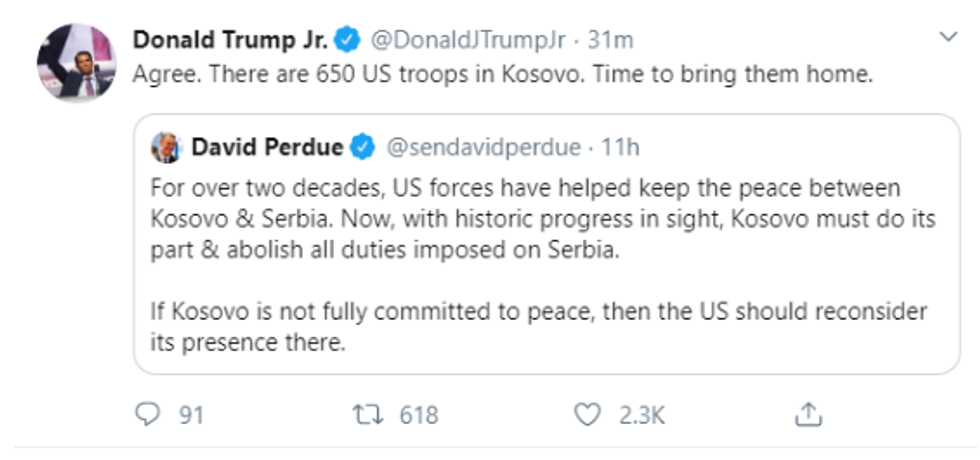This screenshot has width=980, height=460.
Task: Retweet using the retweet arrows icon
Action: tap(369, 415)
